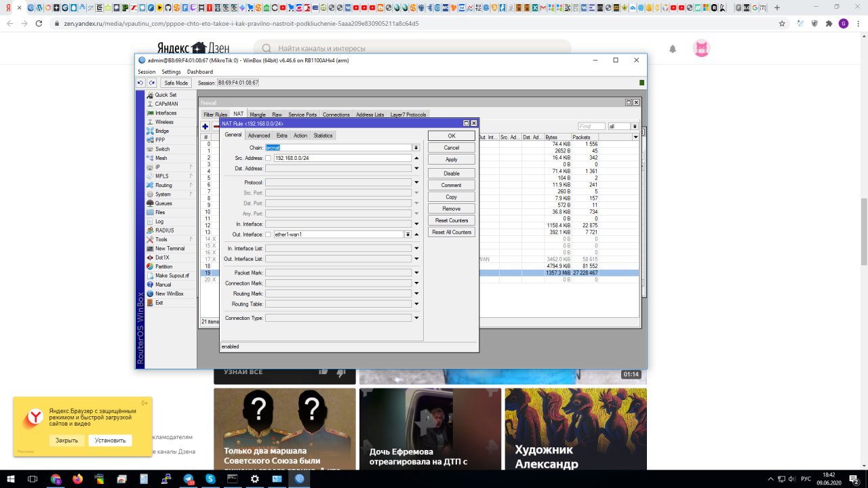
Task: Expand the Packet Mark field
Action: [x=416, y=272]
